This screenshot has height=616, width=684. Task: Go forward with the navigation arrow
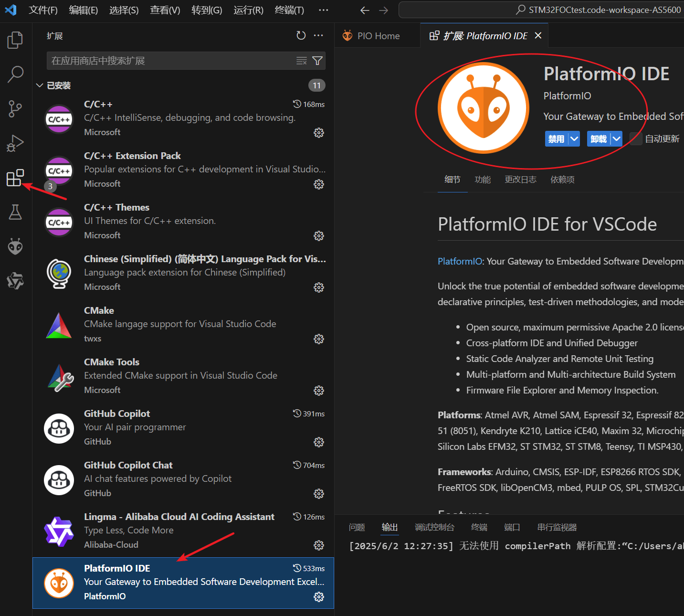tap(383, 10)
